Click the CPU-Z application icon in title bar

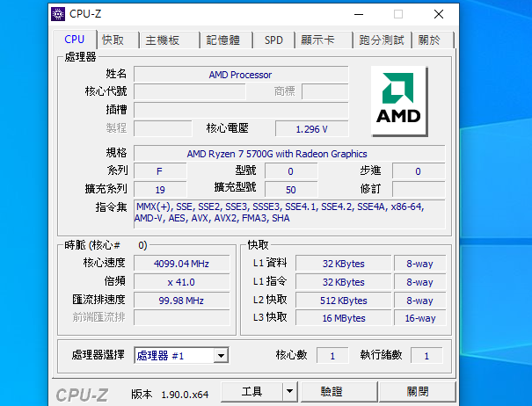pyautogui.click(x=58, y=14)
